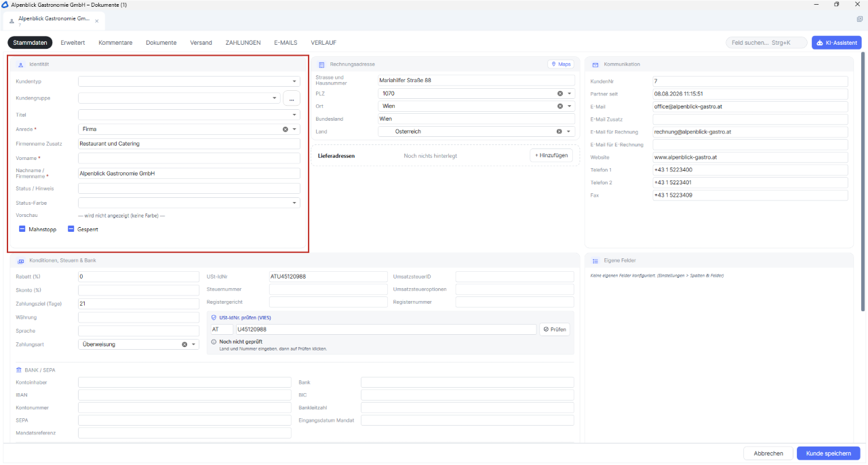Toggle the Gesperrt checkbox
This screenshot has width=868, height=465.
[71, 229]
